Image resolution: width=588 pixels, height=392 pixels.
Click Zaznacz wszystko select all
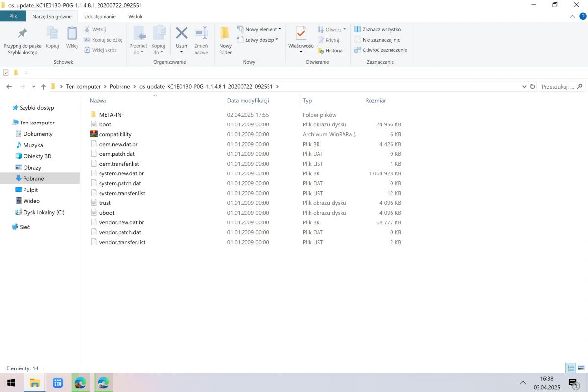pyautogui.click(x=377, y=29)
